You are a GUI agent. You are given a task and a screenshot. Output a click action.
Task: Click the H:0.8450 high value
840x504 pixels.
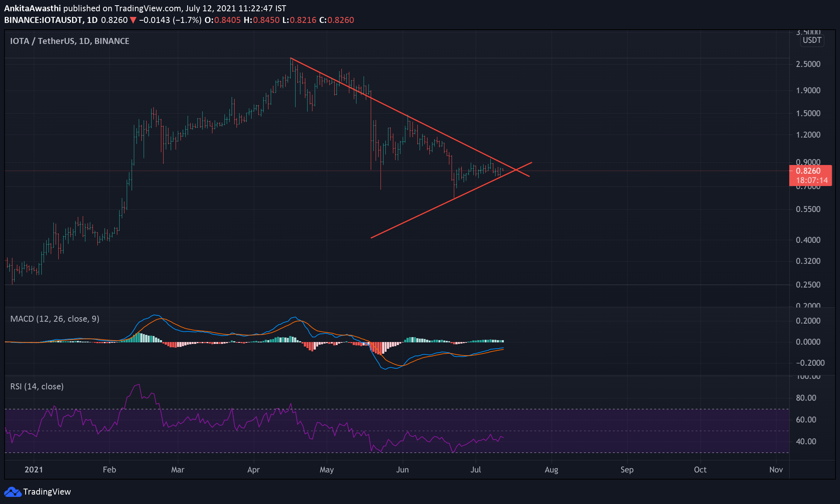point(262,20)
